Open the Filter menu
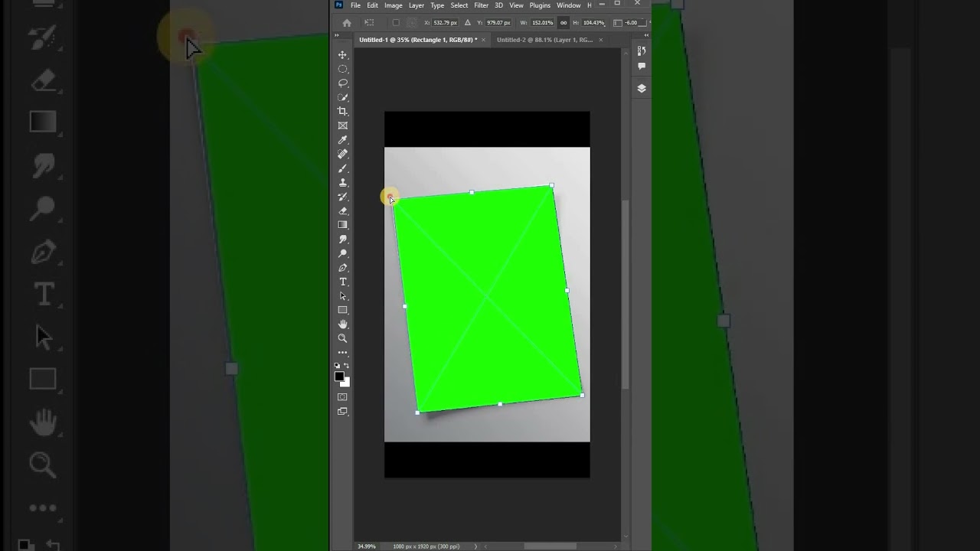Image resolution: width=980 pixels, height=551 pixels. tap(482, 5)
